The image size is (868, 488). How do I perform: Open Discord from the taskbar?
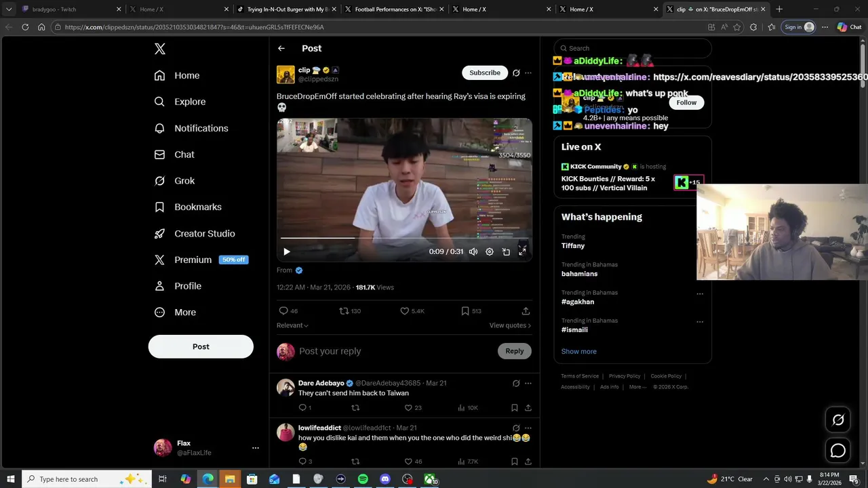click(x=385, y=479)
